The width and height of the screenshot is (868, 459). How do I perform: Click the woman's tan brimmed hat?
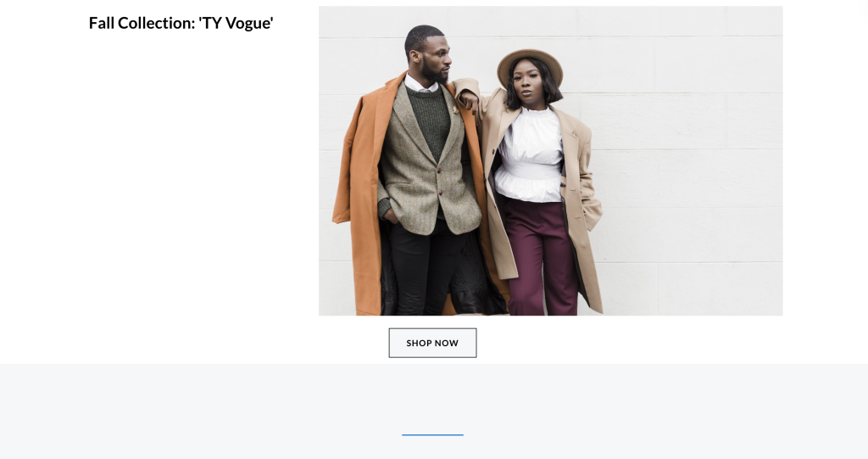pos(530,64)
